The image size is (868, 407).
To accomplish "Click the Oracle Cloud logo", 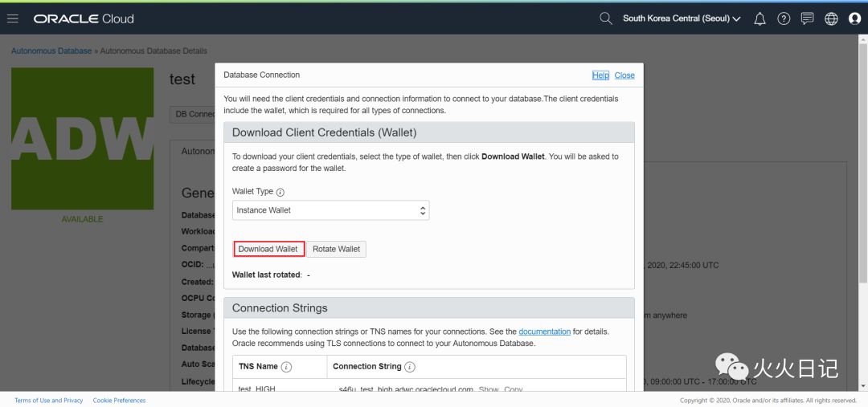I will pyautogui.click(x=84, y=18).
